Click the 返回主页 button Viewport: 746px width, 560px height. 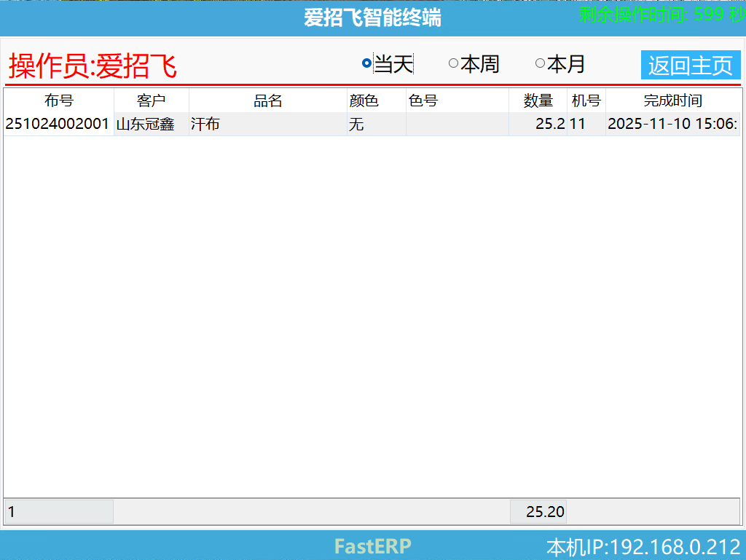tap(690, 65)
